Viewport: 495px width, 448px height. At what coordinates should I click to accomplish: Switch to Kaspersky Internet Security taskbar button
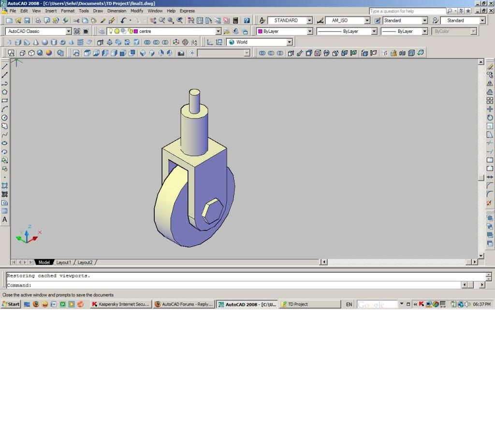(x=121, y=304)
